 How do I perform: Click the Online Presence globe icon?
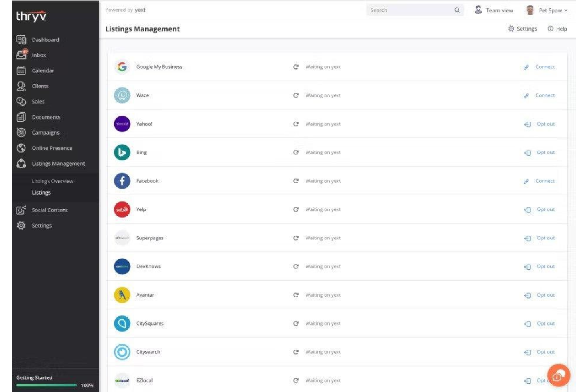[21, 148]
